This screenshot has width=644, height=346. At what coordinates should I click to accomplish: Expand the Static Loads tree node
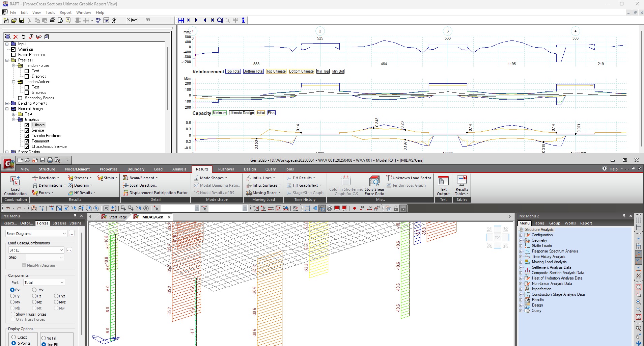coord(521,246)
